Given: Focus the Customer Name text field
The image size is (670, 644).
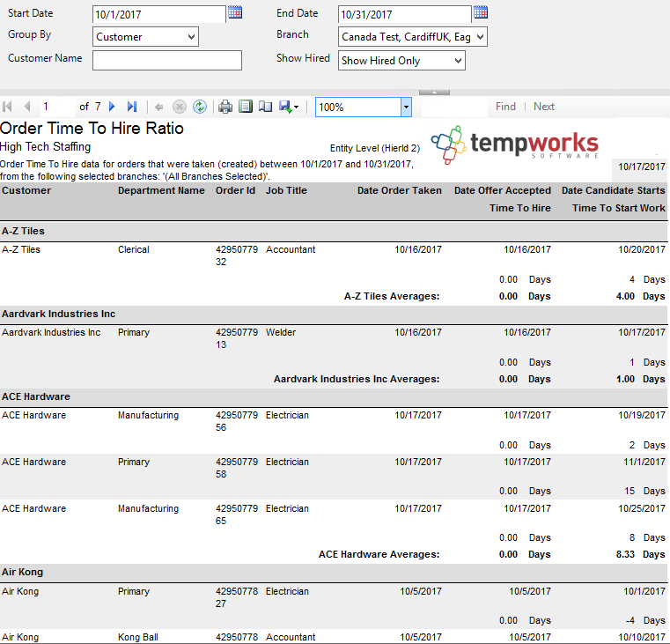Looking at the screenshot, I should pyautogui.click(x=166, y=60).
